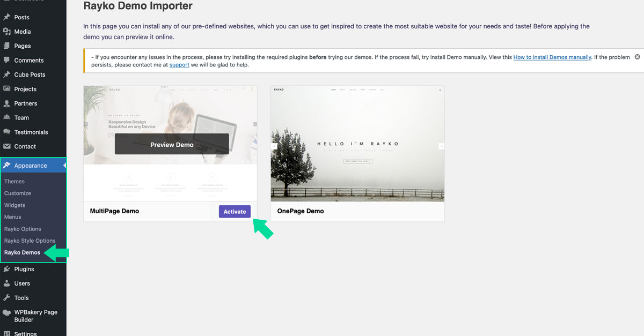Click the Plugins plug icon

(x=6, y=269)
